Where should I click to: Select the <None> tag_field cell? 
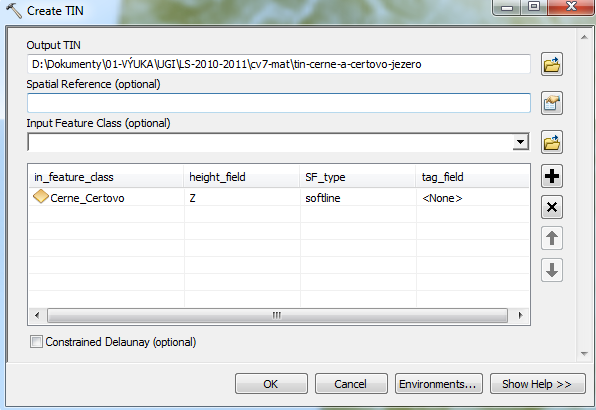point(472,198)
